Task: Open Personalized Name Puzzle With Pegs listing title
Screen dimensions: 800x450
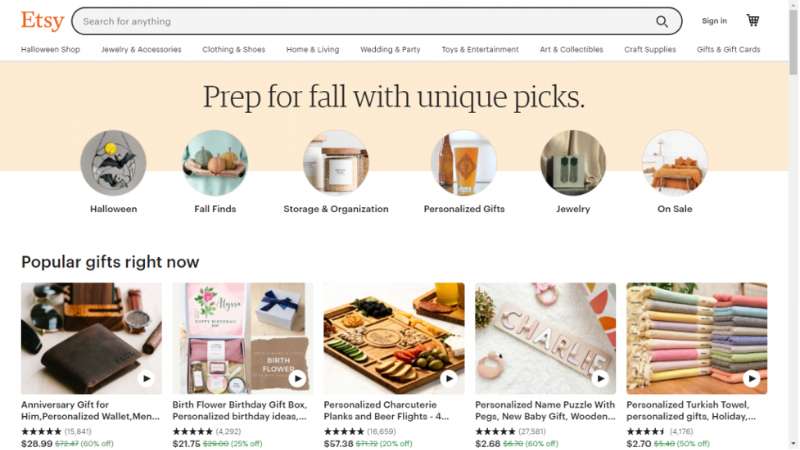Action: coord(545,411)
